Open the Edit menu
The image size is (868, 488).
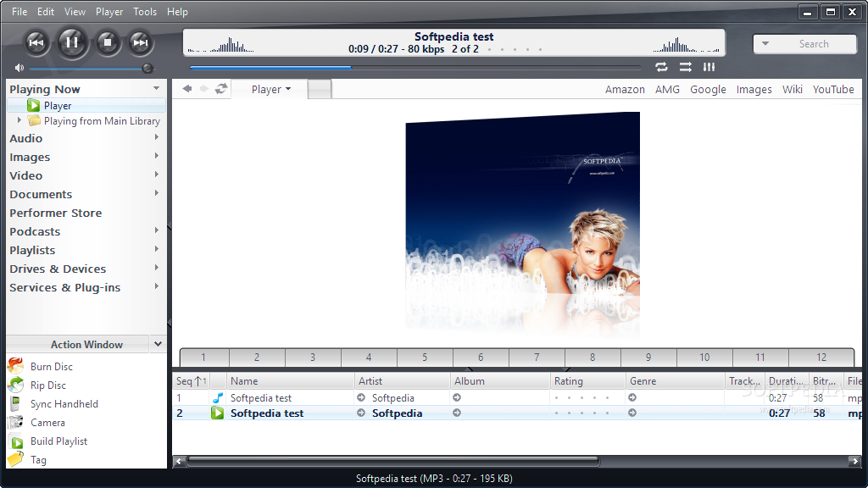pyautogui.click(x=46, y=12)
